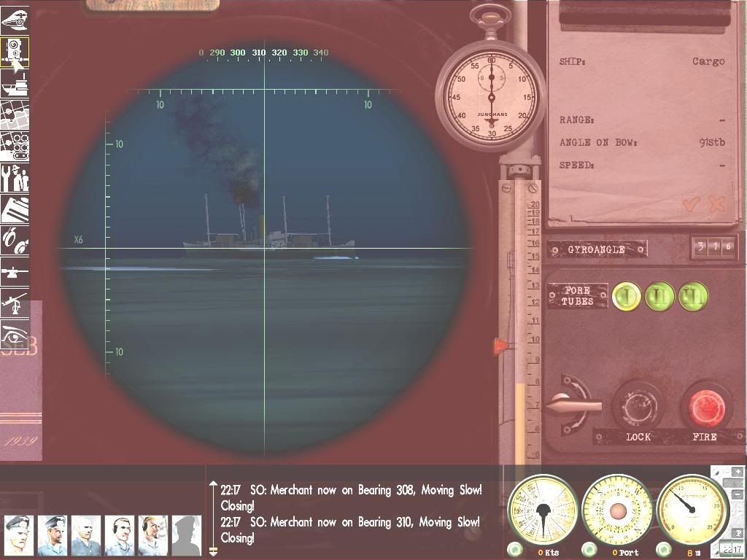Click the ANGLE ON BOW: line
747x560 pixels.
[x=642, y=142]
